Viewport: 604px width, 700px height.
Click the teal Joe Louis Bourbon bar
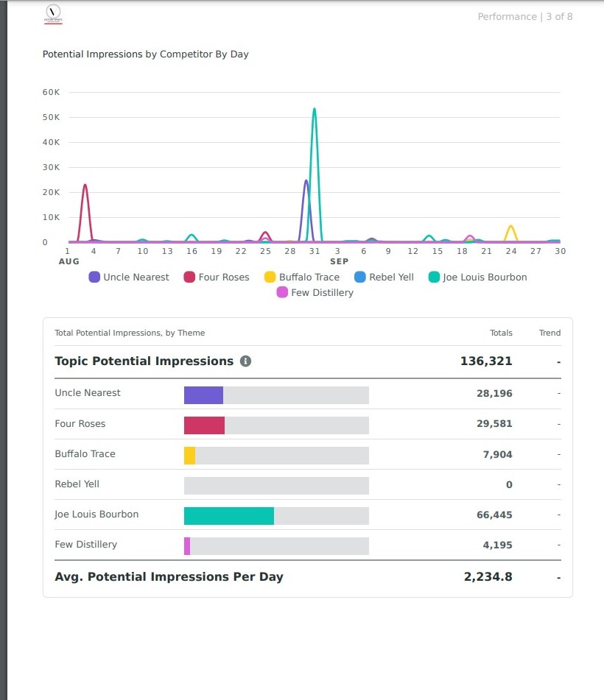229,516
